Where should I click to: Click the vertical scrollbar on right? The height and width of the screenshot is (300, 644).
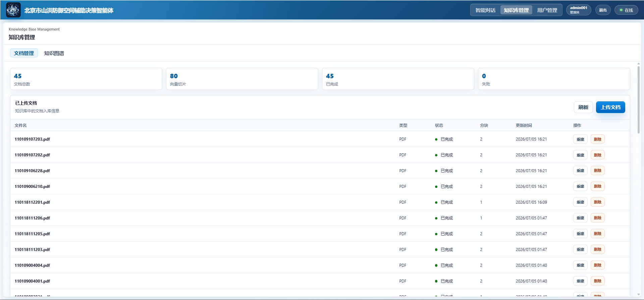click(x=639, y=100)
